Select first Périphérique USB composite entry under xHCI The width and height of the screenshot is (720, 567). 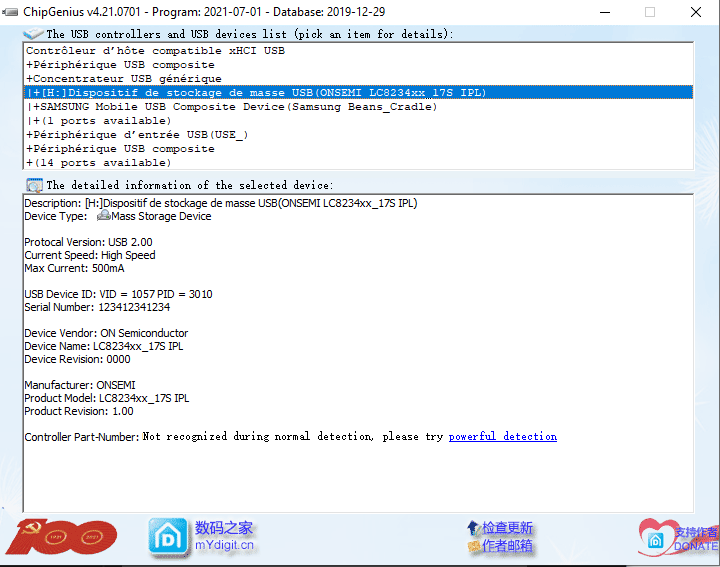358,65
